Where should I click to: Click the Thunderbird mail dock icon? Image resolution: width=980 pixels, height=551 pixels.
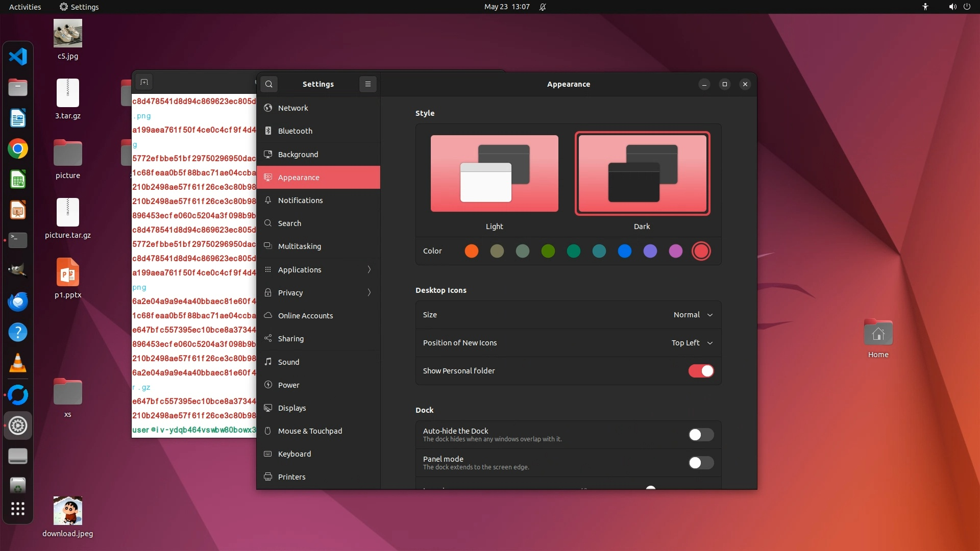[18, 302]
